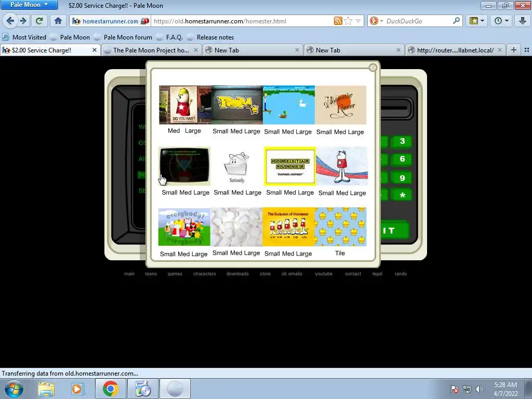The image size is (532, 399).
Task: Open the Action Center flag icon
Action: (455, 389)
